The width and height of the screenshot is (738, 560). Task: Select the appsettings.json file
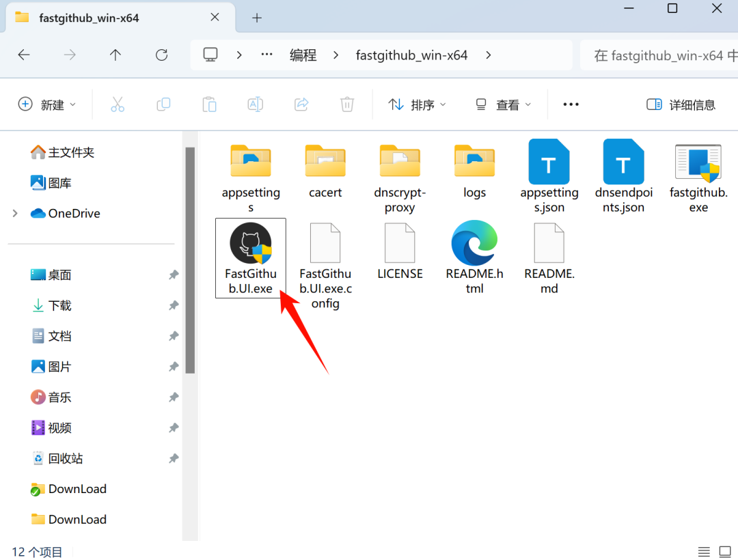[549, 163]
